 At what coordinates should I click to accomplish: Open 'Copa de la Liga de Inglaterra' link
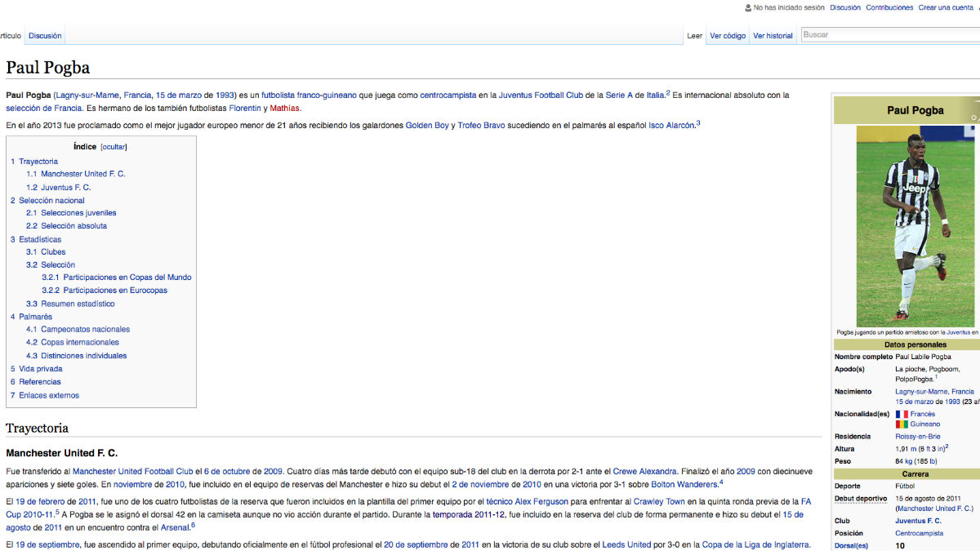point(754,544)
